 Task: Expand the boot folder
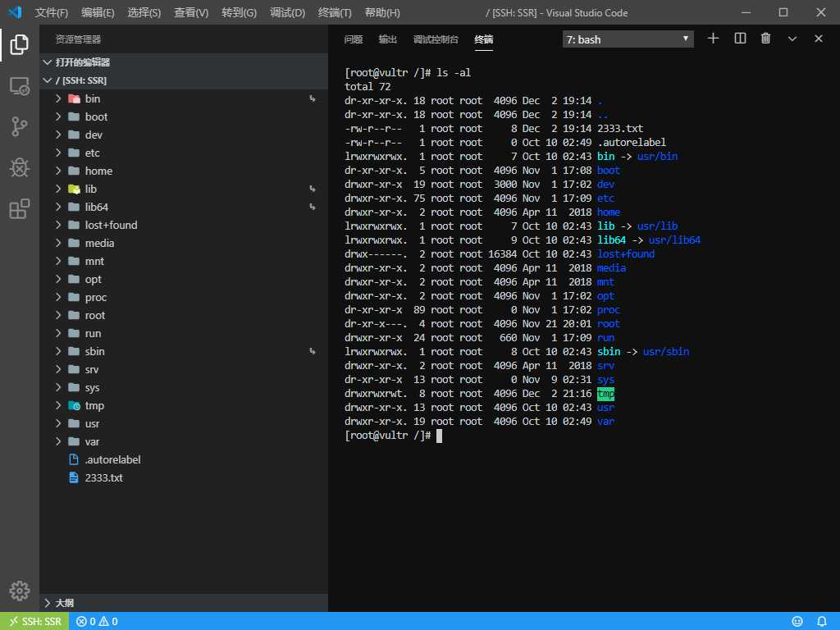(x=184, y=116)
